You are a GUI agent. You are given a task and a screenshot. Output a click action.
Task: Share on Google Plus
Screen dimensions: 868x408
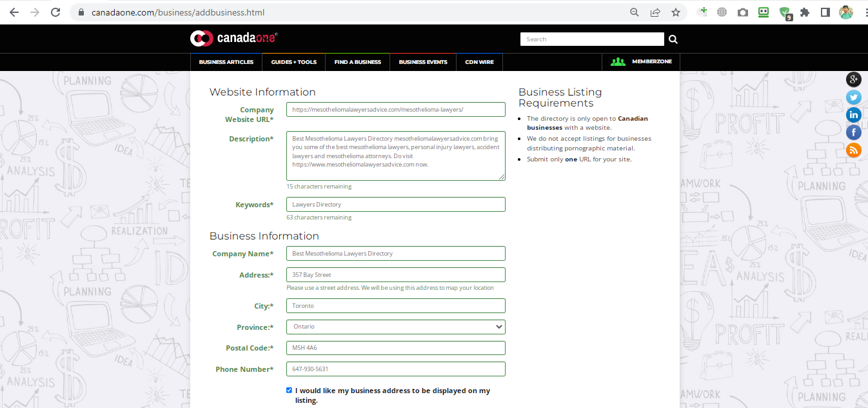coord(854,79)
